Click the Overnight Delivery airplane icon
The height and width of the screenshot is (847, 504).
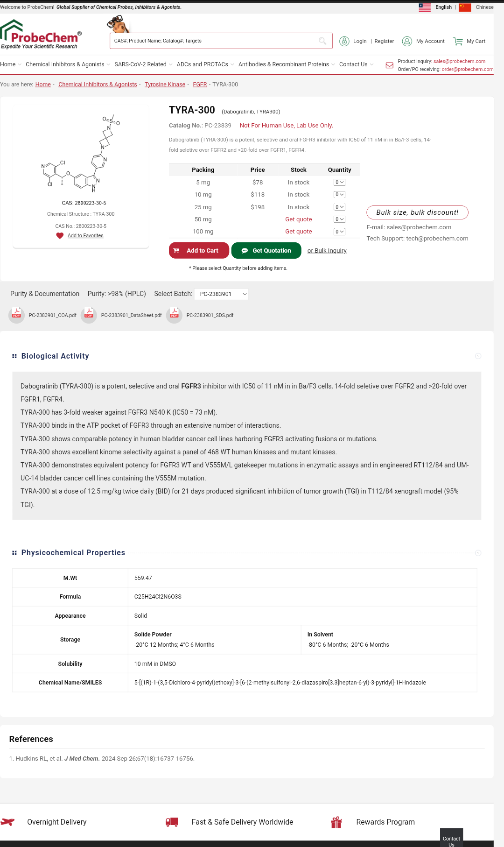pos(7,822)
